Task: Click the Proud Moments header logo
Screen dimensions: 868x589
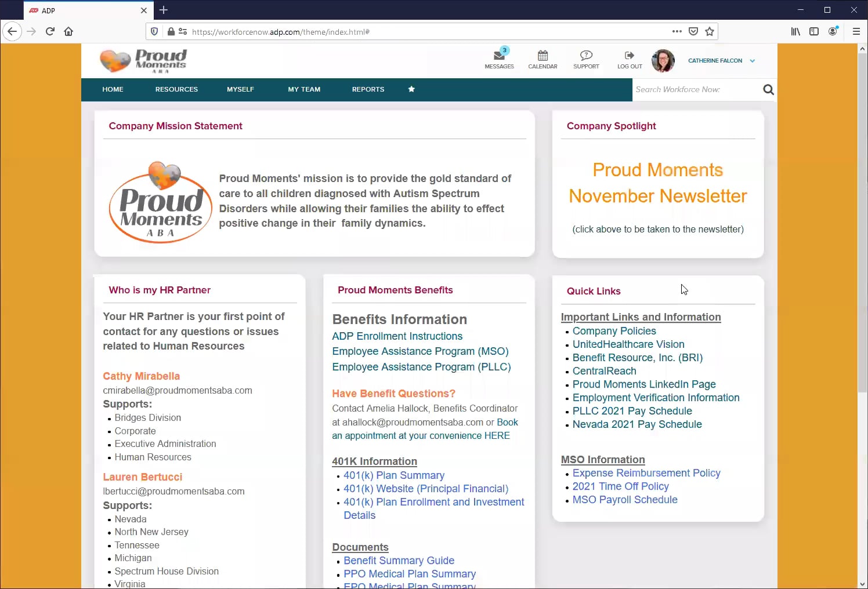Action: click(143, 60)
